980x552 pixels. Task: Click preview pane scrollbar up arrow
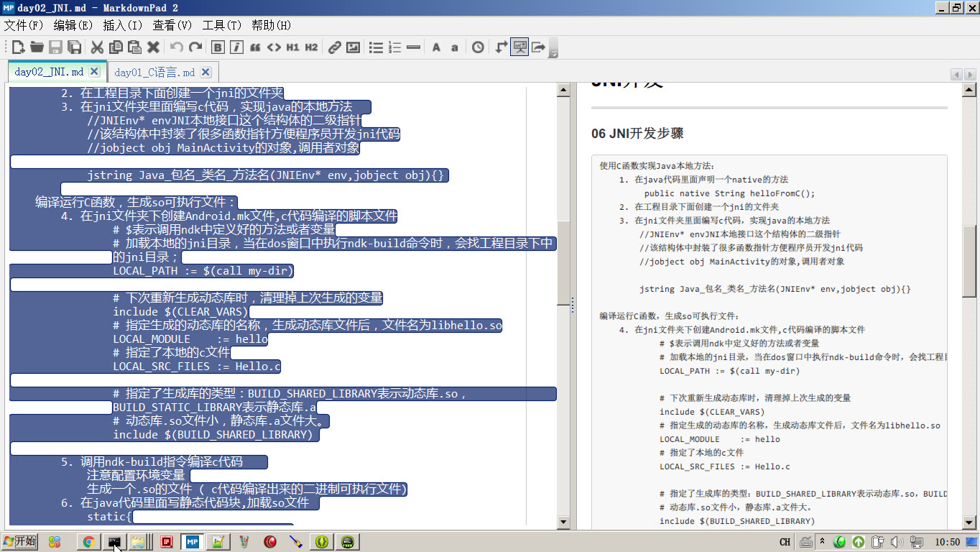970,90
